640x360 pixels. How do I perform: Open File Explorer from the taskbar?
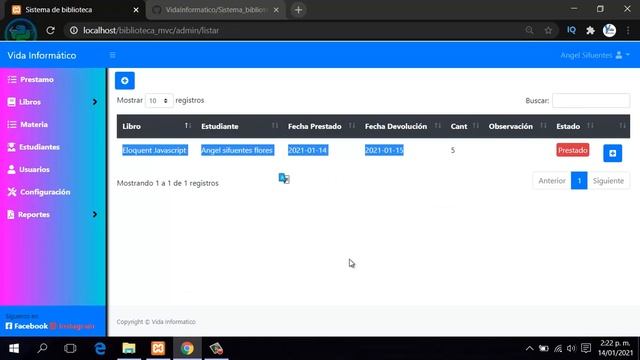(x=129, y=348)
